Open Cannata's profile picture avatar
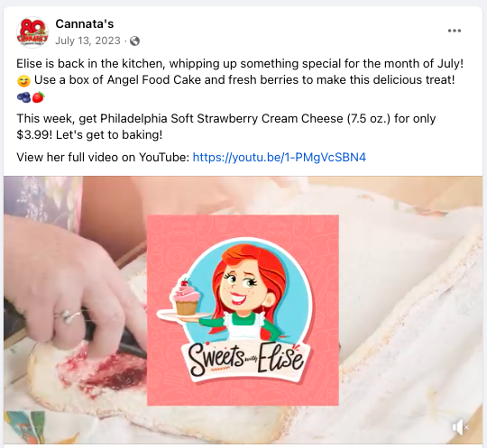Image resolution: width=487 pixels, height=448 pixels. [32, 32]
